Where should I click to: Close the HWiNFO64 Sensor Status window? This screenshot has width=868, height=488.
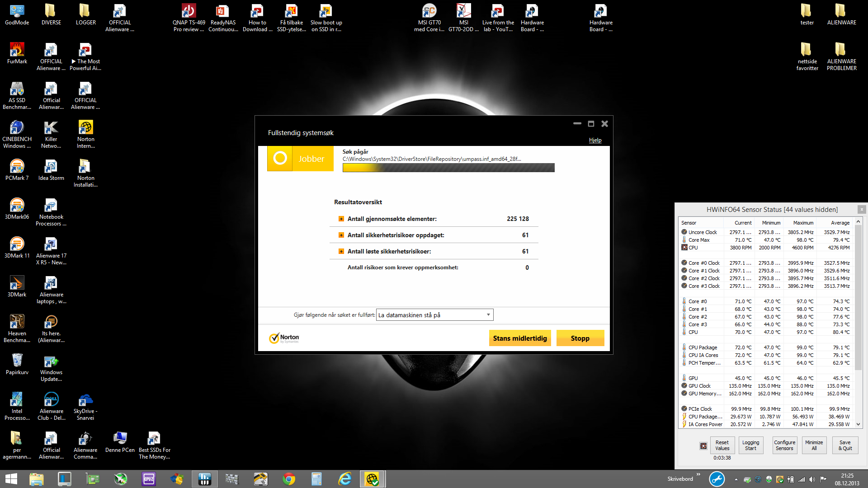coord(862,209)
